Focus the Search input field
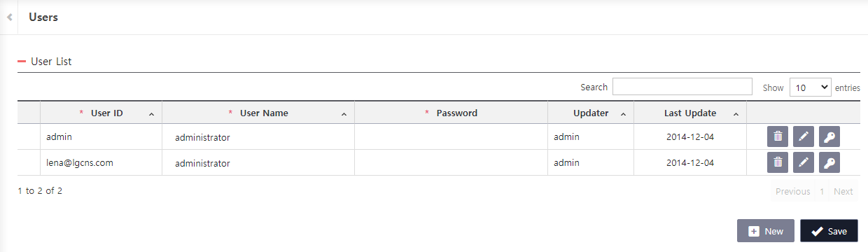This screenshot has height=252, width=868. tap(682, 87)
